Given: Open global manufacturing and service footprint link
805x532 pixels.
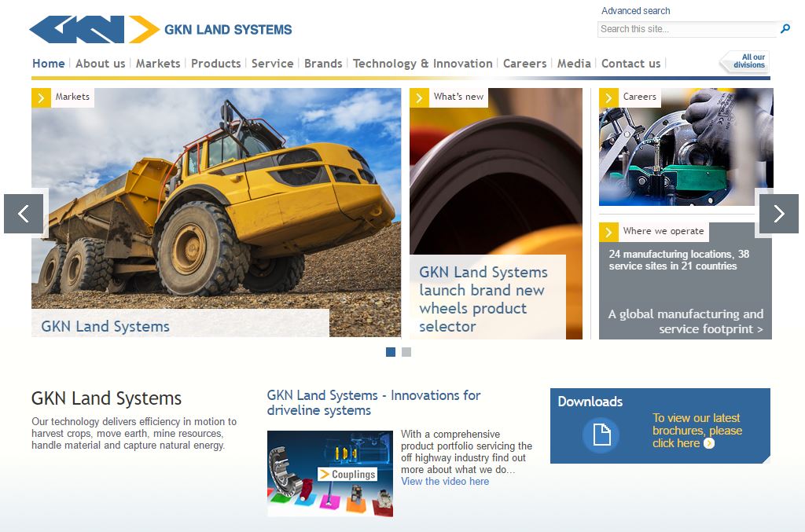Looking at the screenshot, I should pyautogui.click(x=686, y=321).
